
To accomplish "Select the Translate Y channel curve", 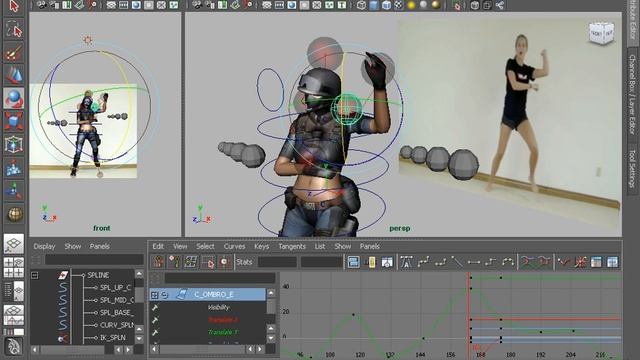I will point(222,332).
